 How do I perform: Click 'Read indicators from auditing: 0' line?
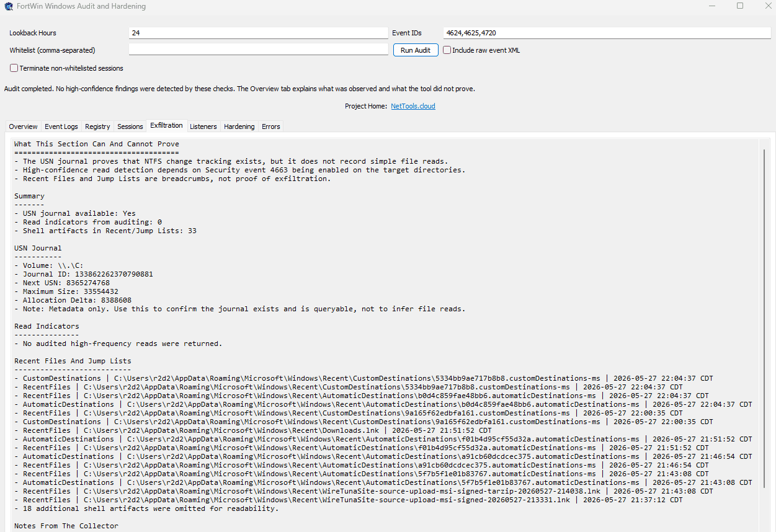pos(88,222)
